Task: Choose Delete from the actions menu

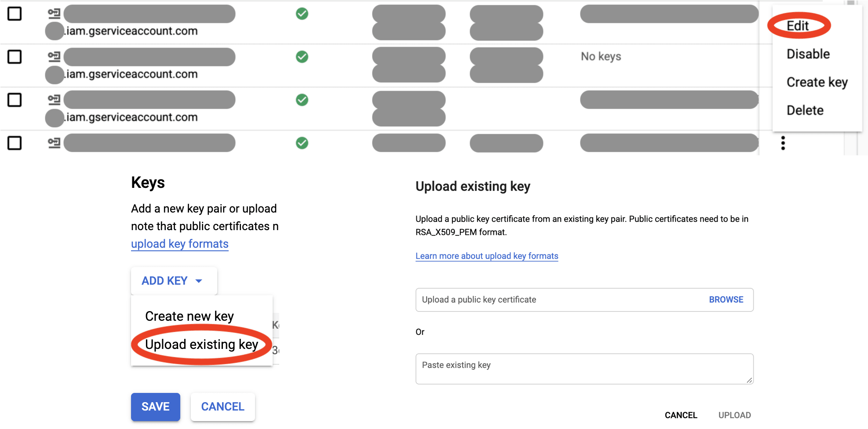Action: pyautogui.click(x=805, y=110)
